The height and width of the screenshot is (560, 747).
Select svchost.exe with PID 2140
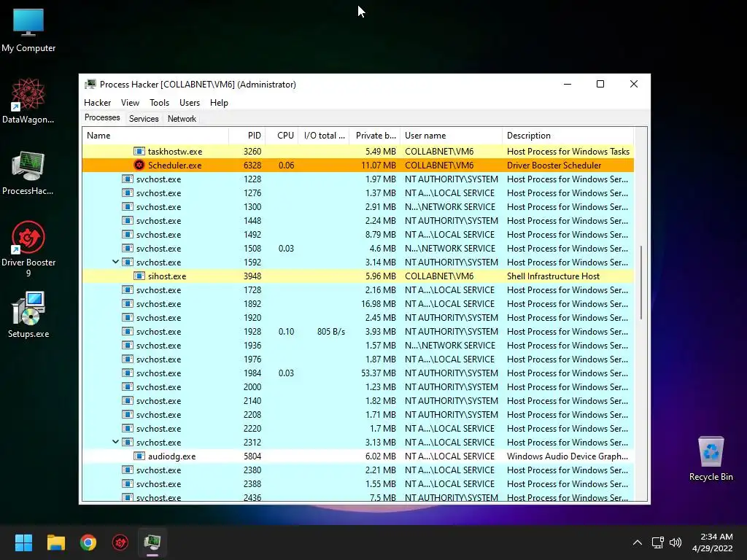pos(358,401)
